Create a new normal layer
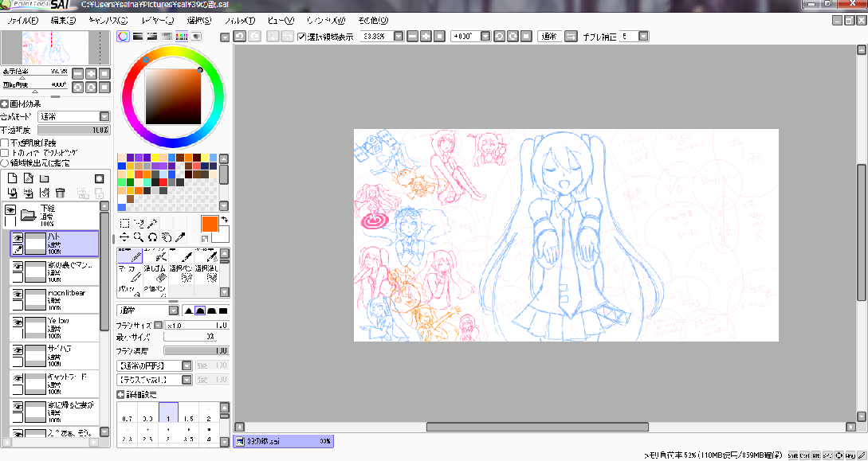 12,178
